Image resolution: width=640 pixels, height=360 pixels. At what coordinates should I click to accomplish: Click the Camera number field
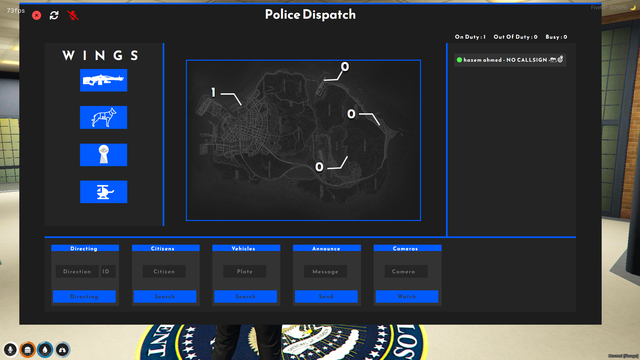[406, 271]
